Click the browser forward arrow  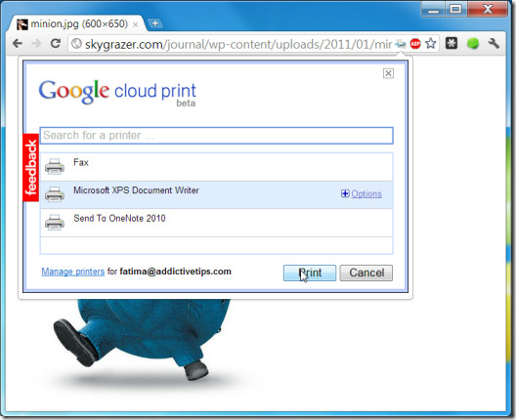36,44
